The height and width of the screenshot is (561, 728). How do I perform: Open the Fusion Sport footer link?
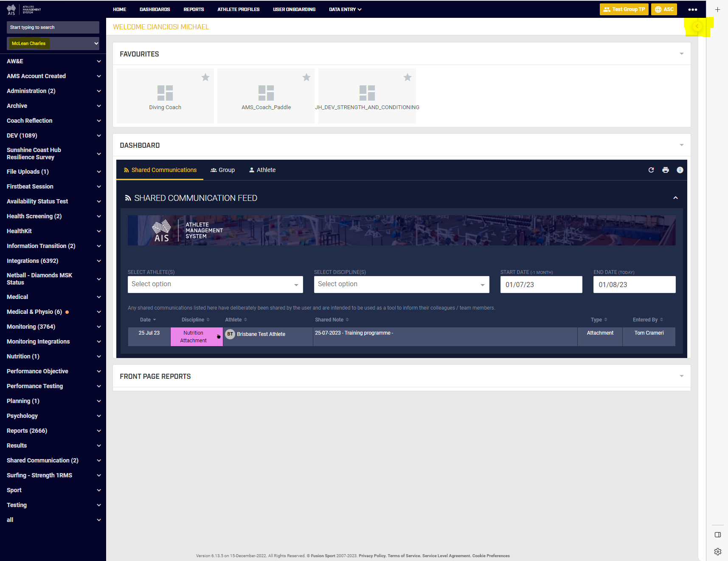pos(323,556)
